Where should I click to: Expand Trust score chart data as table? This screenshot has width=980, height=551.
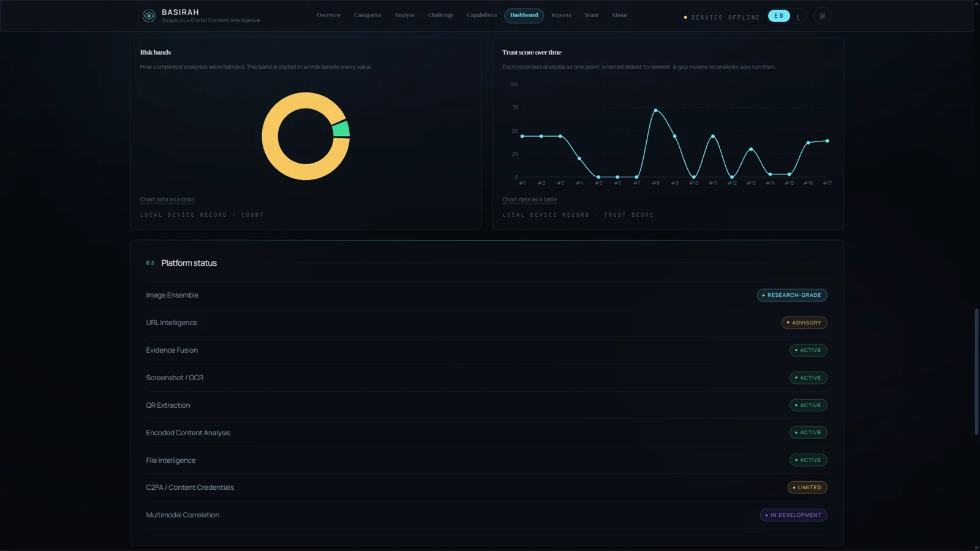(530, 200)
